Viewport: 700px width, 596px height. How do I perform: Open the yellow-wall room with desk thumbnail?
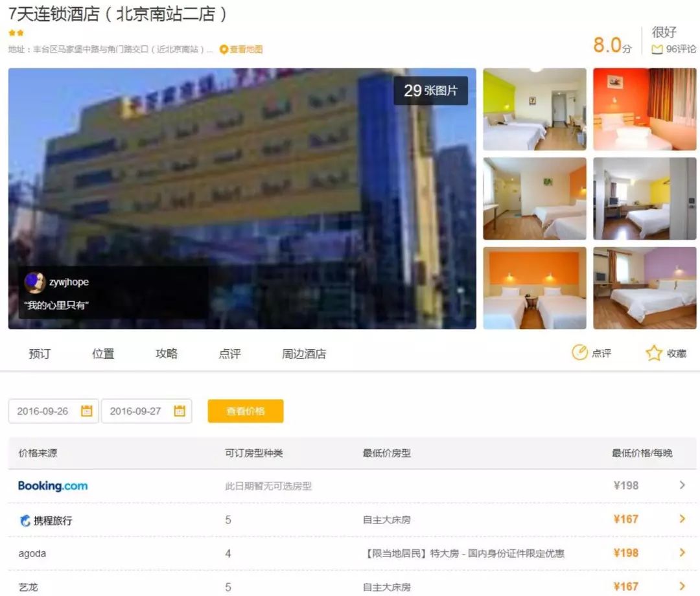[x=645, y=198]
